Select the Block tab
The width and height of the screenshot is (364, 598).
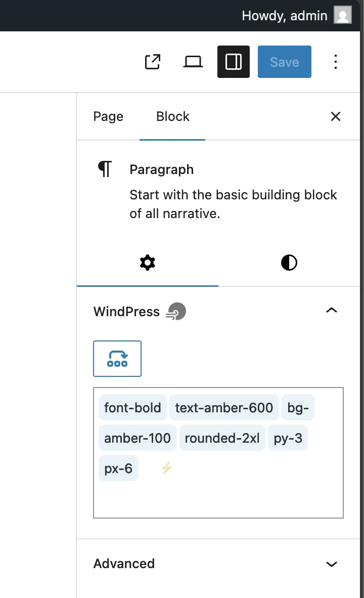point(172,116)
